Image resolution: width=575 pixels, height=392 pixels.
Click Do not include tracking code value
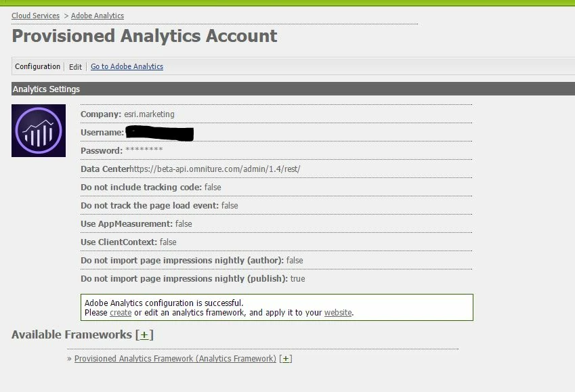(x=213, y=188)
